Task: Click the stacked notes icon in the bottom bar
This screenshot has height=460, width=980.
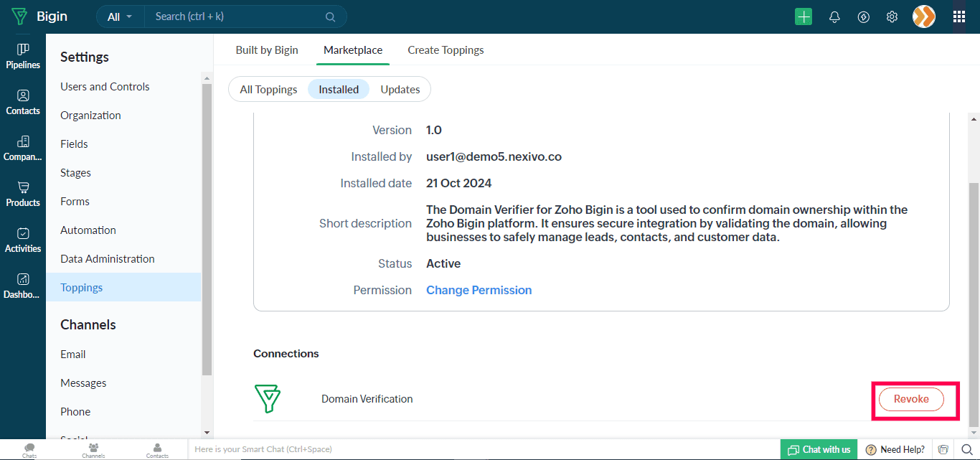Action: pyautogui.click(x=943, y=450)
